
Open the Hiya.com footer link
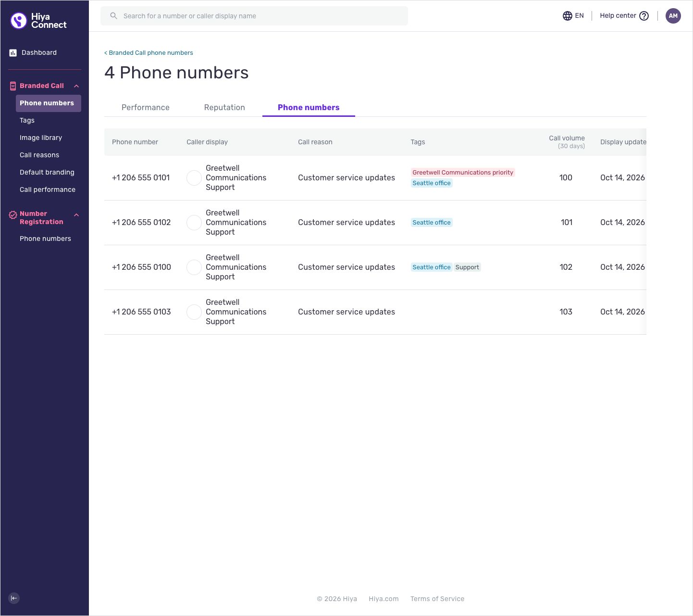click(384, 599)
